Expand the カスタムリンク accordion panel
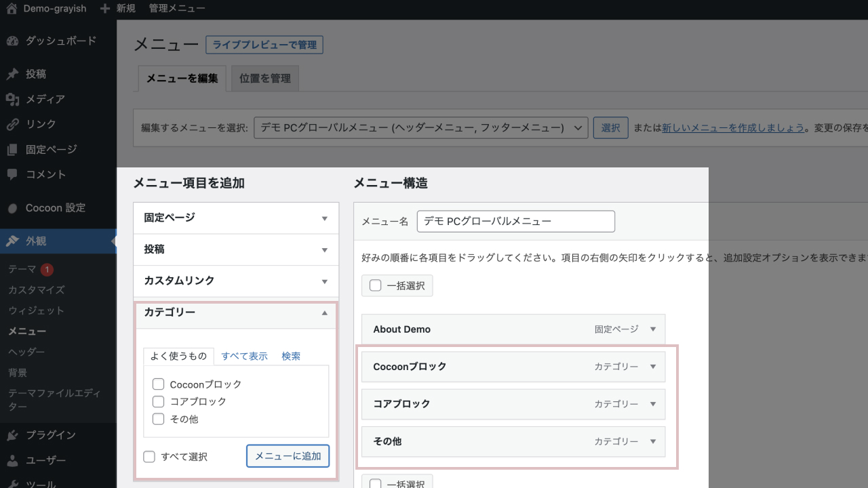Image resolution: width=868 pixels, height=488 pixels. [236, 281]
